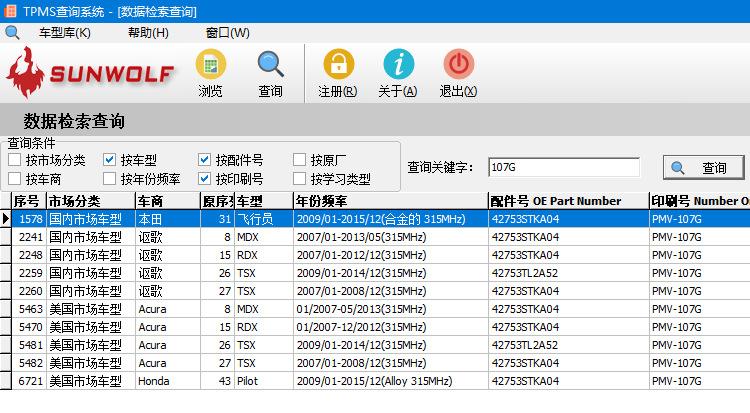Sort by 年份频率 column header
The image size is (750, 413).
pyautogui.click(x=389, y=201)
